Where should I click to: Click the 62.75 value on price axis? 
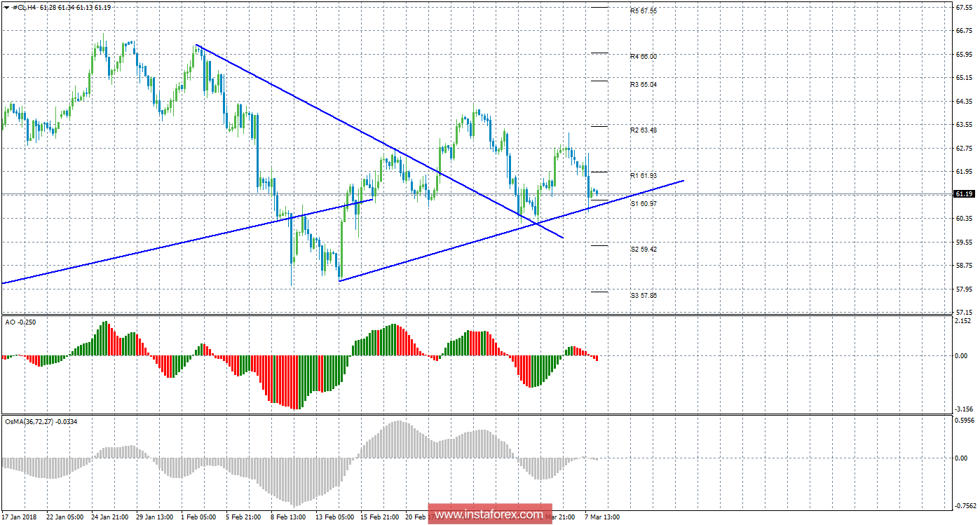pyautogui.click(x=964, y=148)
